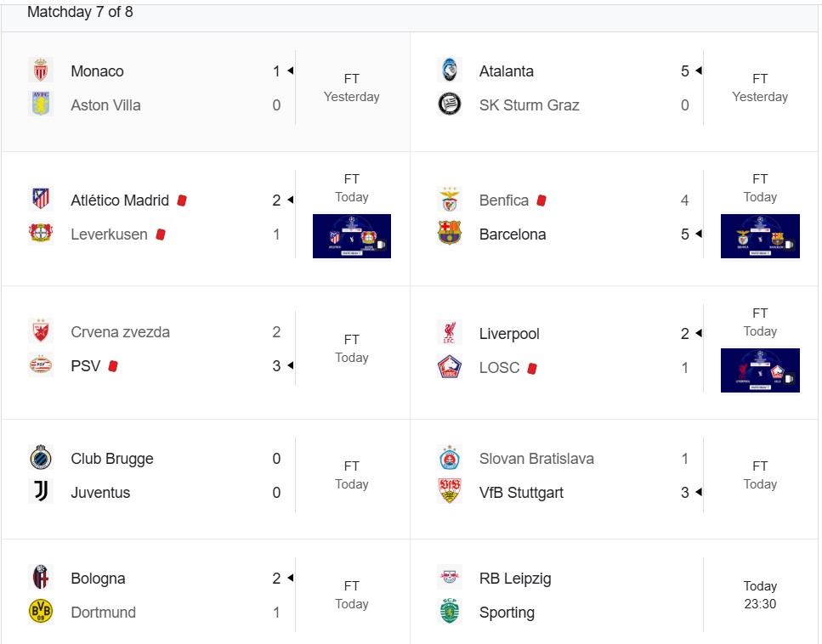
Task: Click the Bologna team name
Action: [98, 578]
